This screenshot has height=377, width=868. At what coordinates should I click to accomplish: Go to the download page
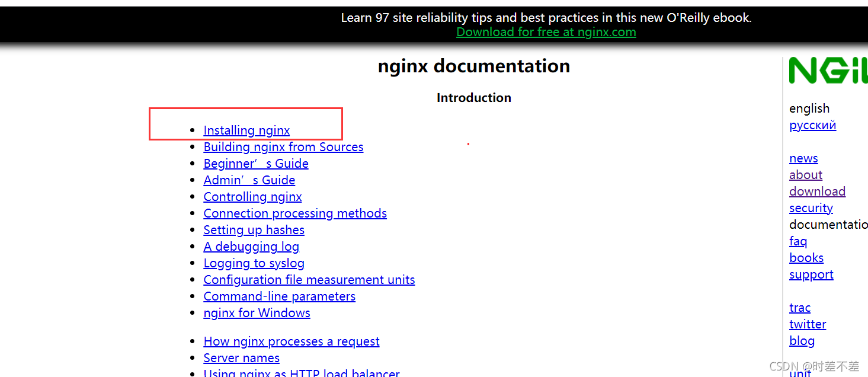point(817,191)
